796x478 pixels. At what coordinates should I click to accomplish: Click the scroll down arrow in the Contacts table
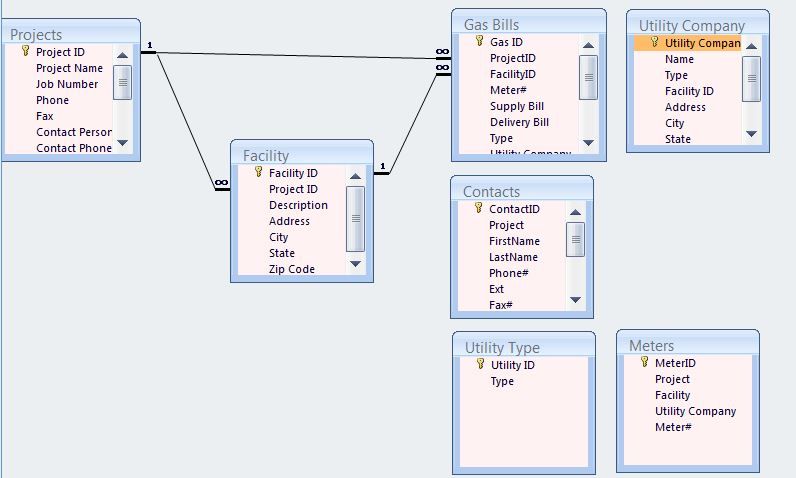[x=575, y=300]
